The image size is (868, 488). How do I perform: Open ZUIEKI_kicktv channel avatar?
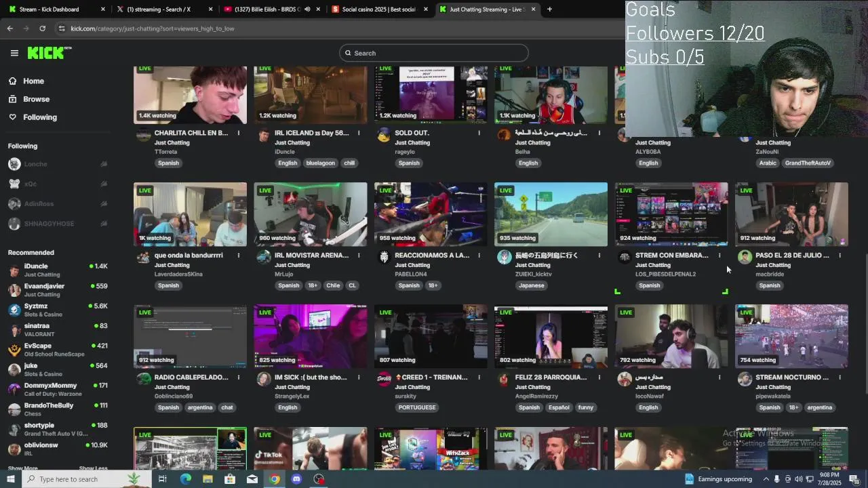point(504,257)
